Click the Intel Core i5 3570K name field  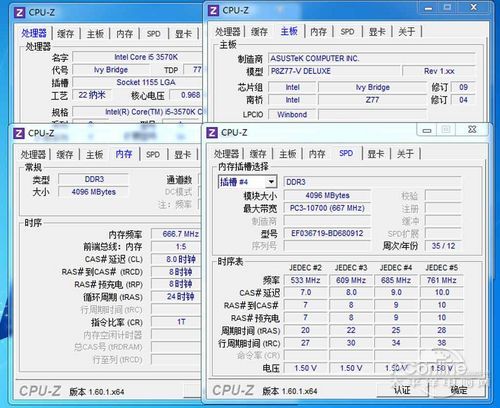coord(138,57)
